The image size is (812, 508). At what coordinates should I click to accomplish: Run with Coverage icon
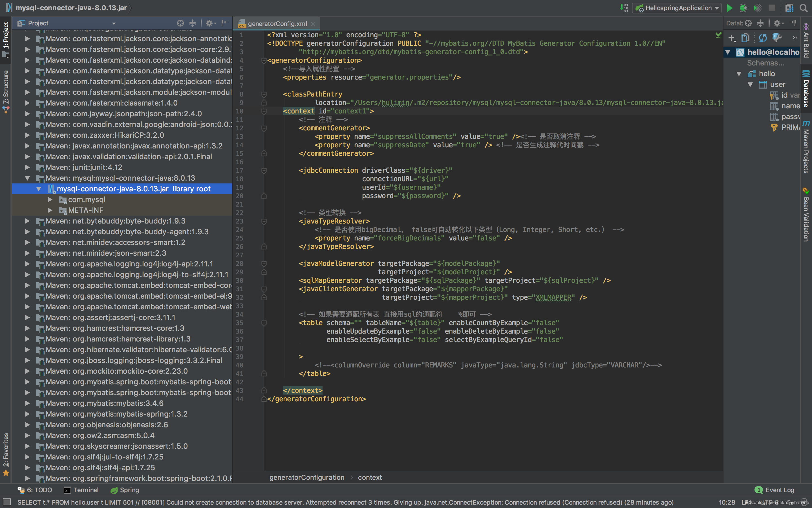point(758,8)
